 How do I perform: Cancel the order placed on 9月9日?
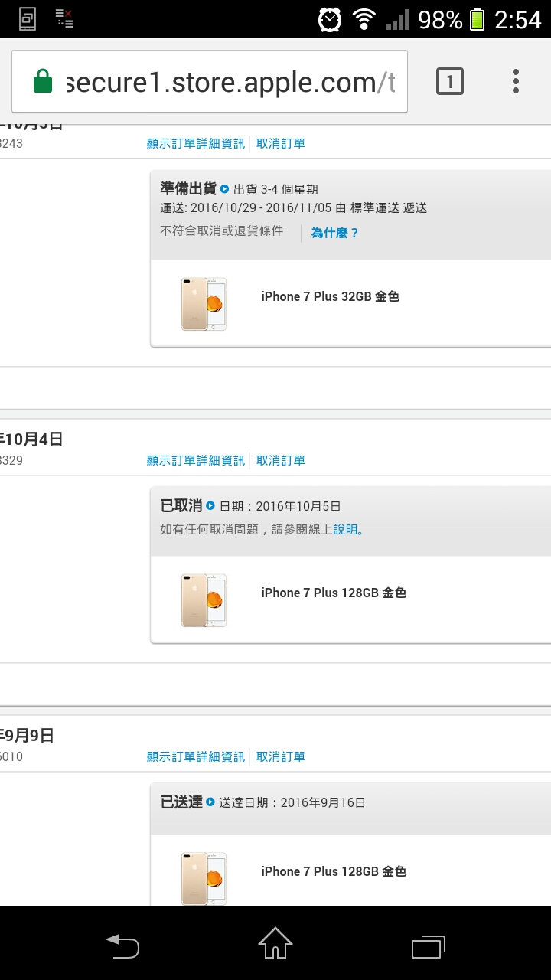point(280,756)
